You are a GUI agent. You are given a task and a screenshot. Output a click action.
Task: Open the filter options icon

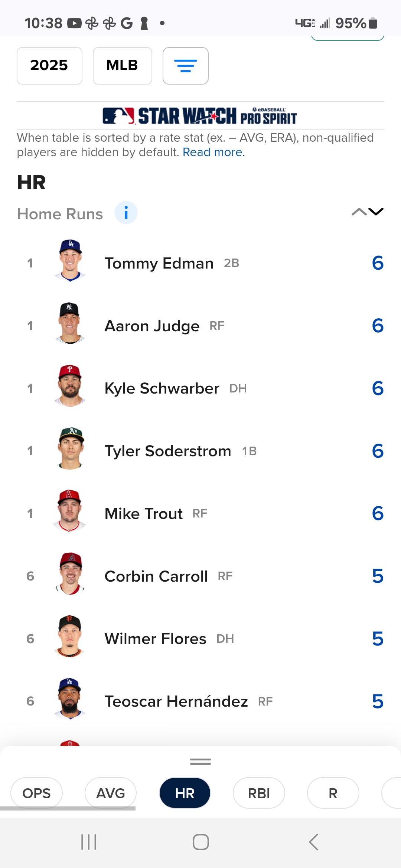[185, 66]
